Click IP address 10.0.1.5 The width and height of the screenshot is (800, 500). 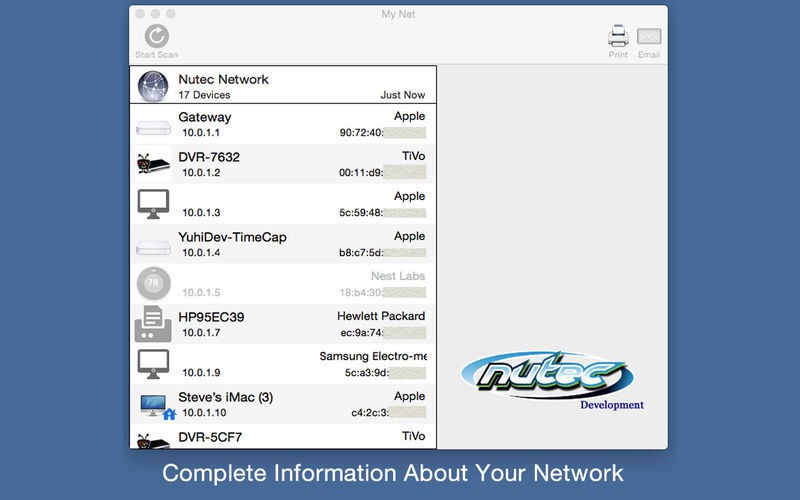point(201,292)
